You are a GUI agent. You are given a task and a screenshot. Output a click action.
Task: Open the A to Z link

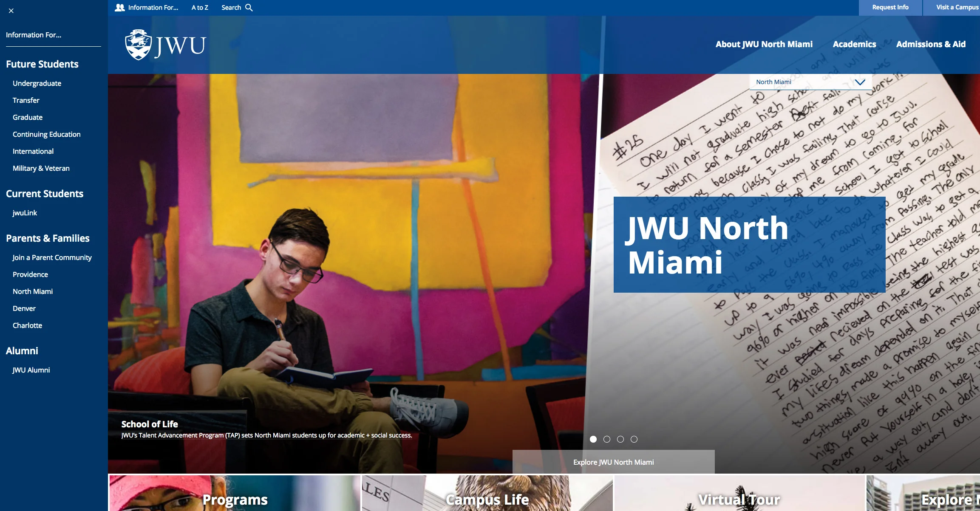point(200,8)
